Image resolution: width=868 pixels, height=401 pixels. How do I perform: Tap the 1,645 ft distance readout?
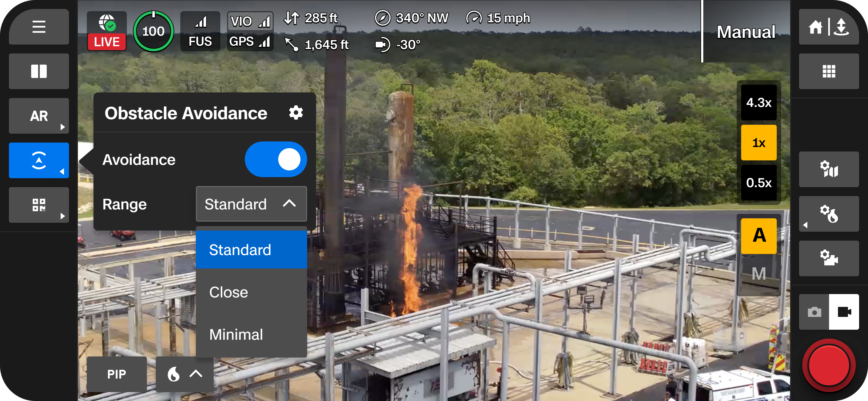point(316,45)
